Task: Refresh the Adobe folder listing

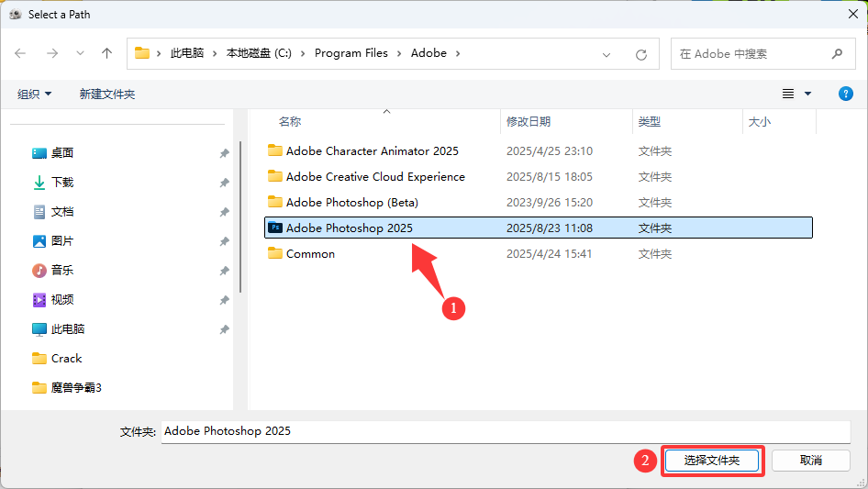Action: [x=641, y=54]
